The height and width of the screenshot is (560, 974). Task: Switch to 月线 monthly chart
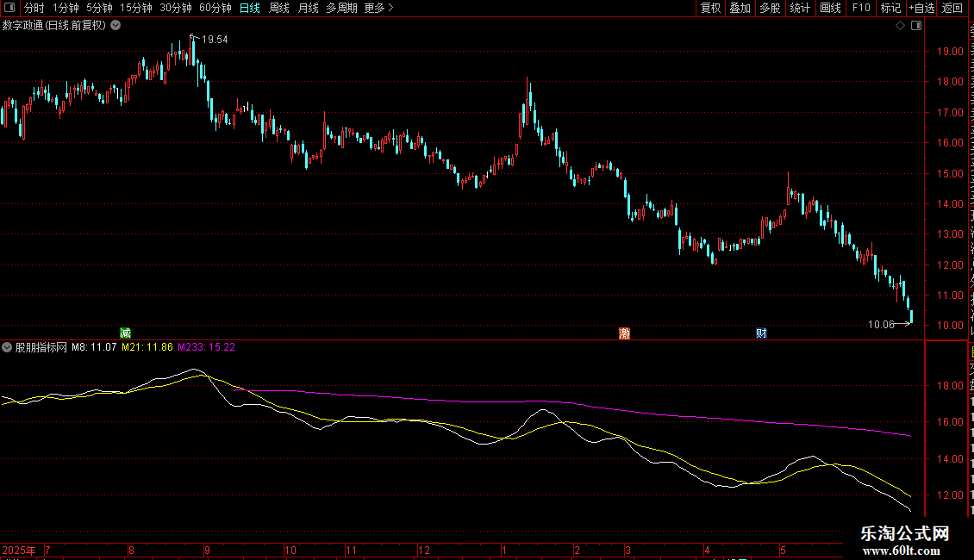pyautogui.click(x=308, y=8)
